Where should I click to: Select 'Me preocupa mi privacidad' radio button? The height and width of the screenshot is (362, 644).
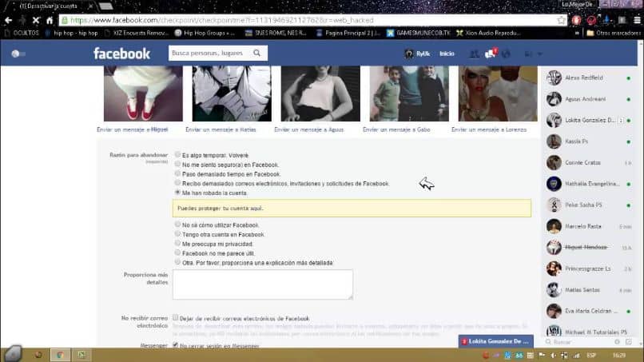(x=177, y=243)
